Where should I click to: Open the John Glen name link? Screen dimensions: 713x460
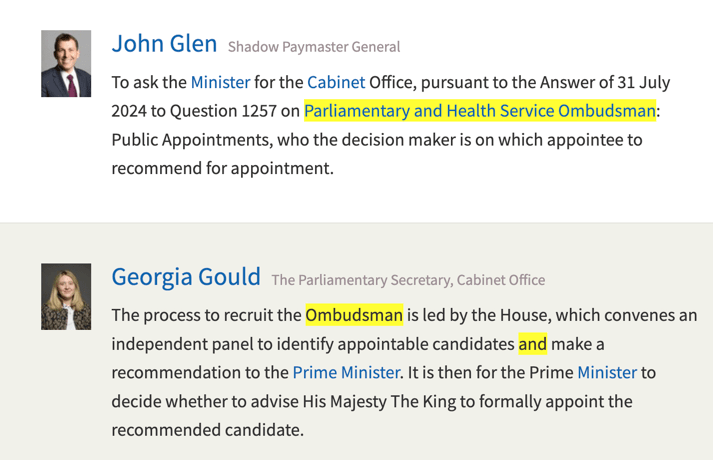(x=164, y=44)
